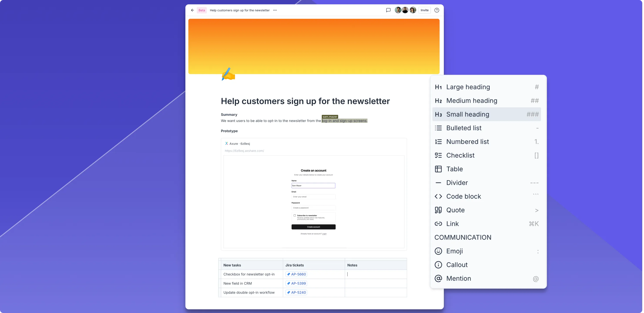
Task: Click the Beta label badge
Action: 201,10
